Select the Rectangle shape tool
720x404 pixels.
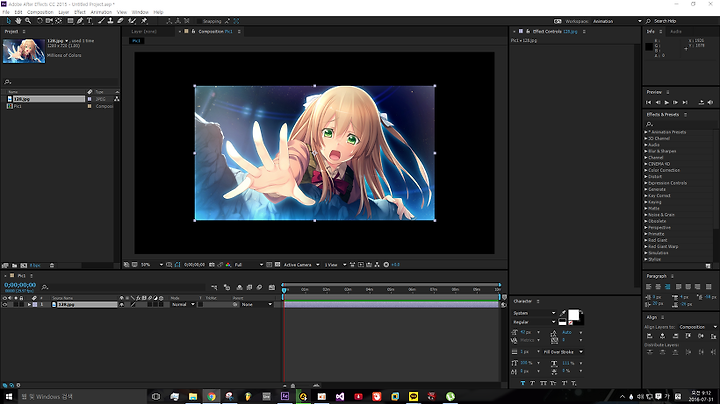(x=70, y=21)
